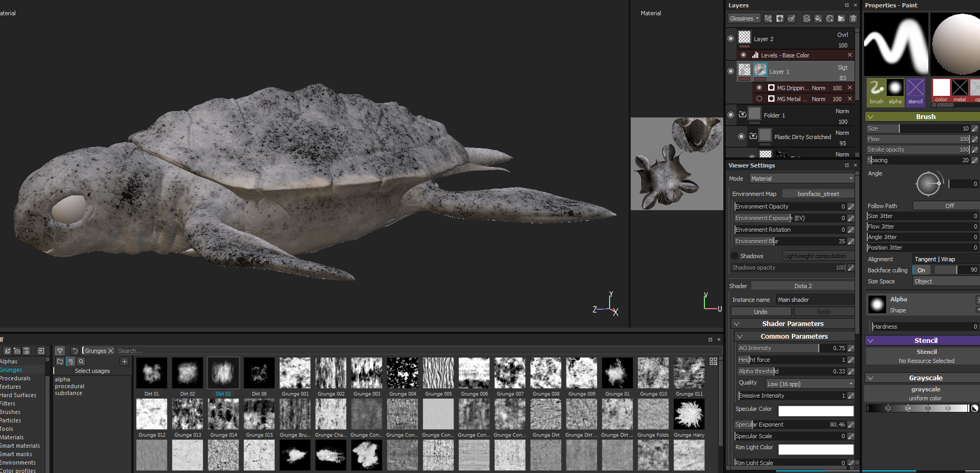This screenshot has width=980, height=473.
Task: Delete layer using the trash icon
Action: [x=853, y=18]
